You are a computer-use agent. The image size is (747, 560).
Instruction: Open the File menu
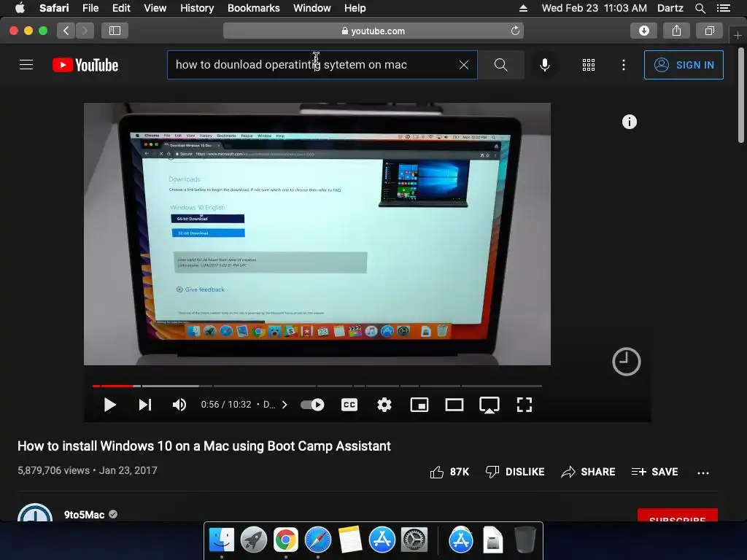pos(90,8)
